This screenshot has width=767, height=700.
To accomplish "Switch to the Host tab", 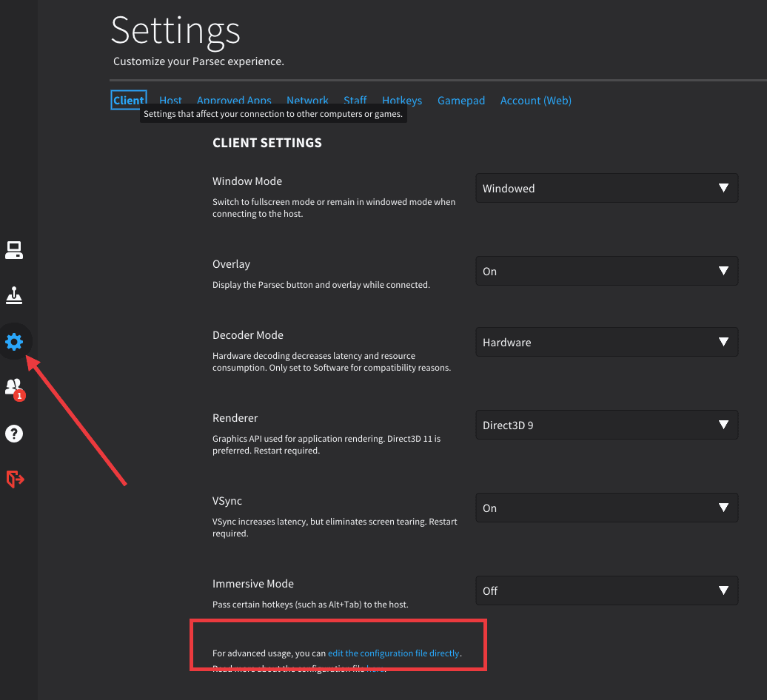I will [170, 101].
